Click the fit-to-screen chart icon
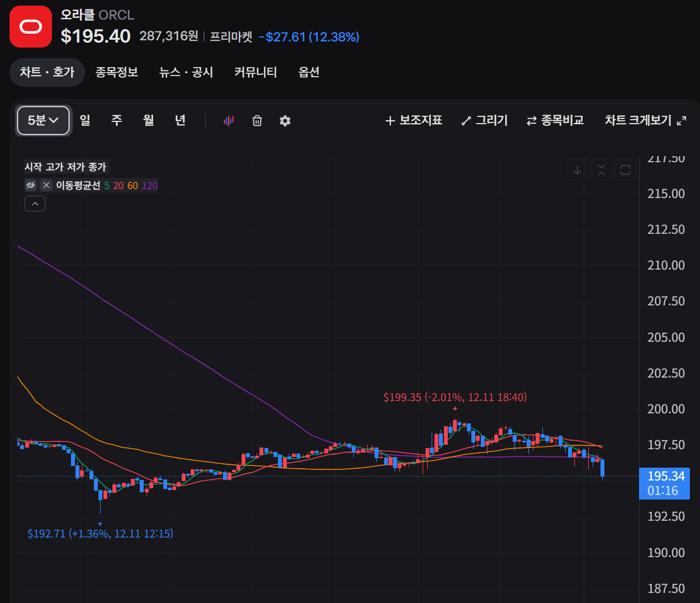Viewport: 700px width, 603px height. 625,170
